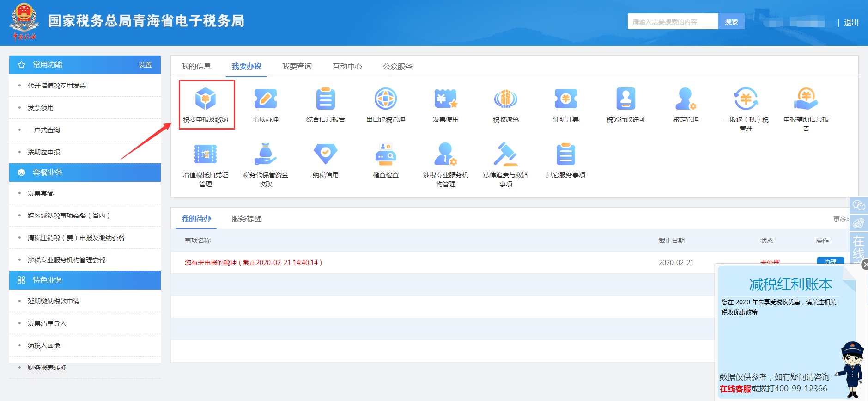Click the 在线 customer service side tab
Viewport: 868px width, 401px height.
[x=859, y=248]
